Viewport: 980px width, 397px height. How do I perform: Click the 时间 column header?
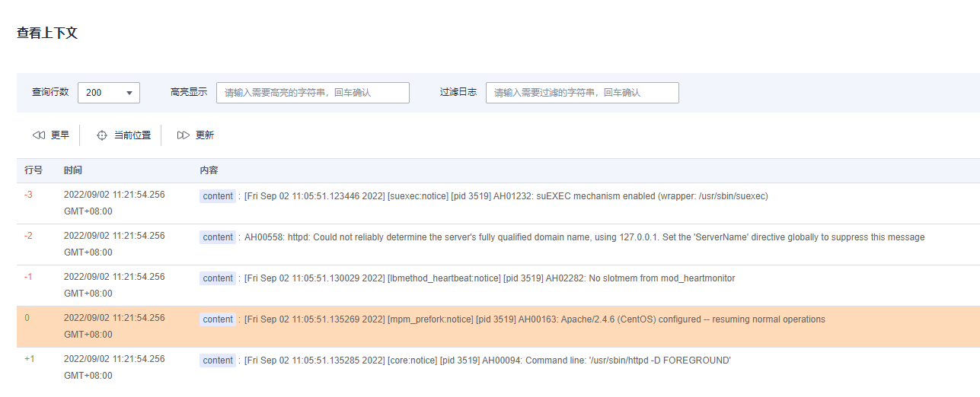tap(73, 170)
